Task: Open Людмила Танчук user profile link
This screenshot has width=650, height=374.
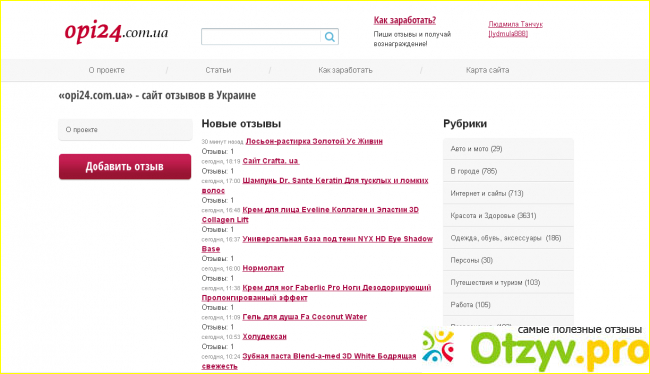Action: (515, 29)
